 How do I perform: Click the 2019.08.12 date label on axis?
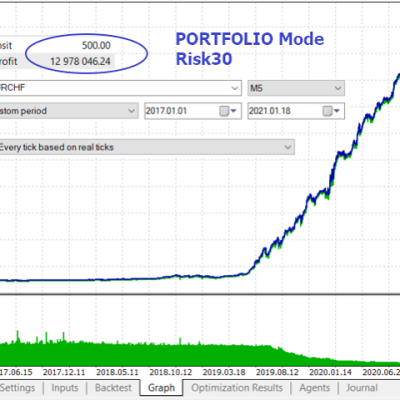(x=277, y=372)
